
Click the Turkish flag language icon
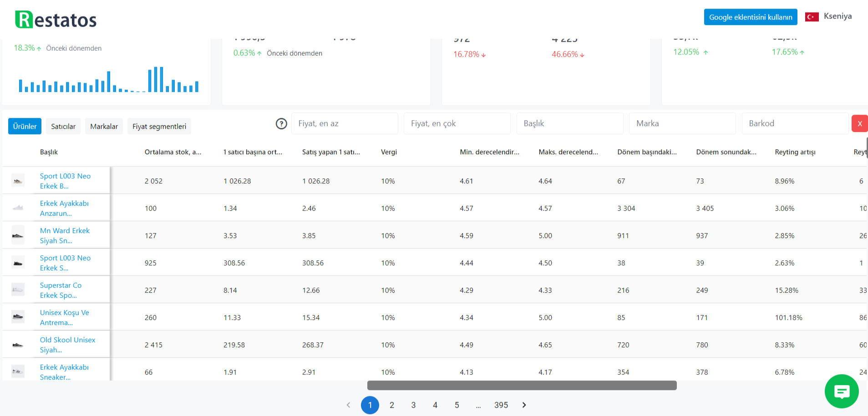tap(812, 17)
